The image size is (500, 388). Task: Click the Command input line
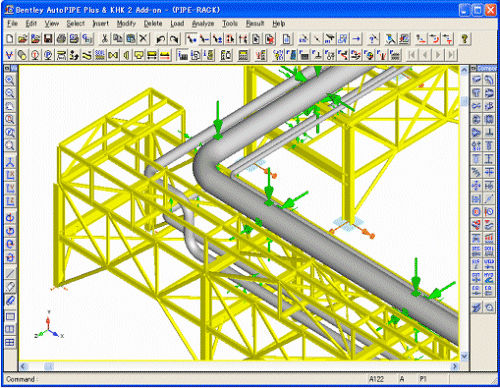coord(184,379)
